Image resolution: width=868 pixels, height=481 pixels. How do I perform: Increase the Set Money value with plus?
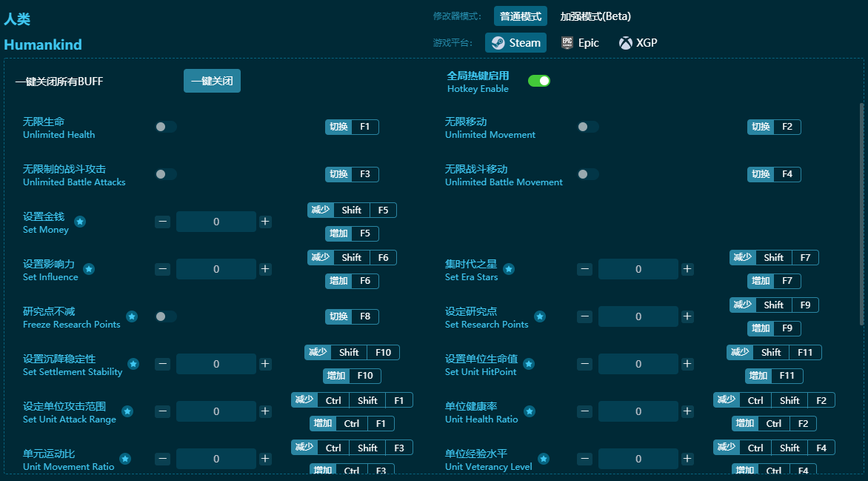coord(265,222)
